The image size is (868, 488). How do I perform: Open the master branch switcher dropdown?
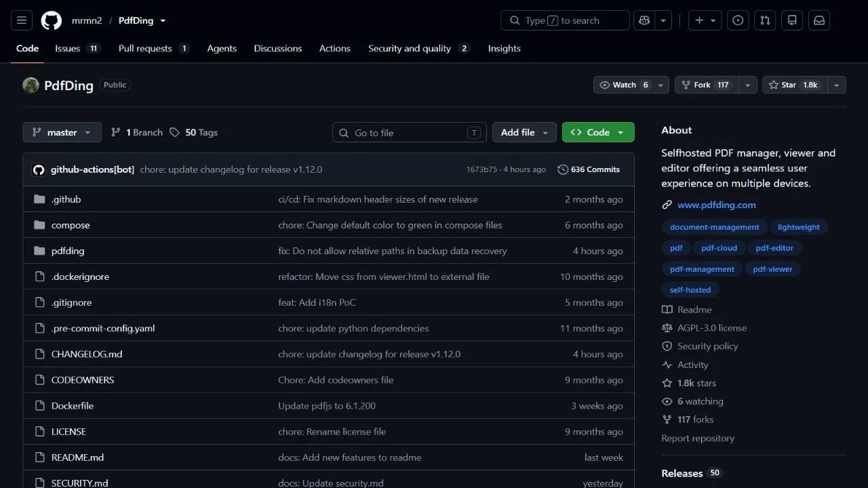click(x=62, y=132)
